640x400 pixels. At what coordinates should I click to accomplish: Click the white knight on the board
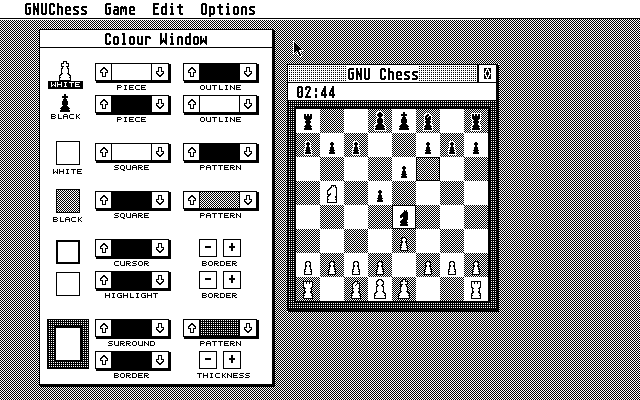pyautogui.click(x=332, y=193)
